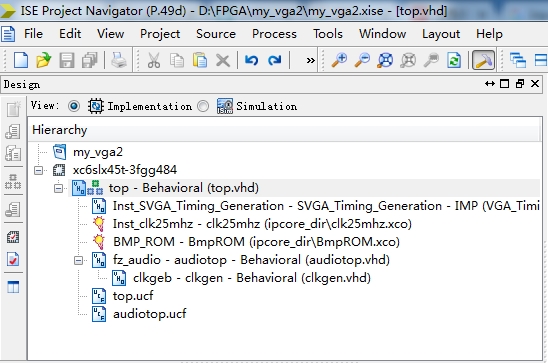This screenshot has width=548, height=363.
Task: Click the Print toolbar icon
Action: tap(118, 60)
